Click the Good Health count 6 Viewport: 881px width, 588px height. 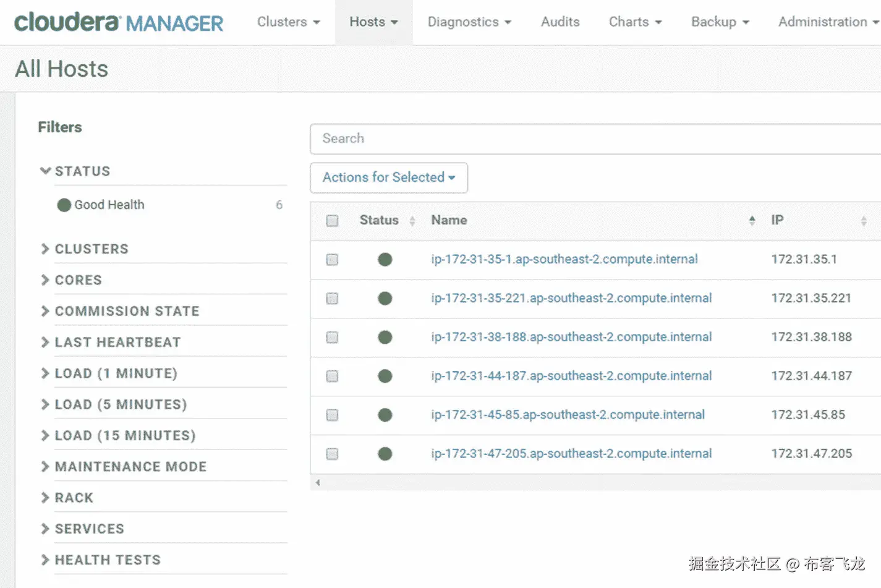click(x=279, y=205)
